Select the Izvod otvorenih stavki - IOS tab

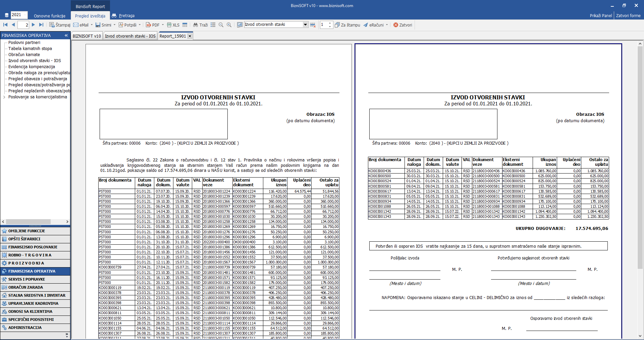[x=130, y=36]
